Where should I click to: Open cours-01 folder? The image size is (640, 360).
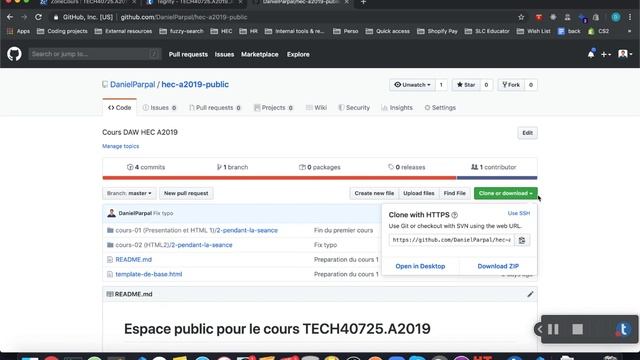coord(196,230)
